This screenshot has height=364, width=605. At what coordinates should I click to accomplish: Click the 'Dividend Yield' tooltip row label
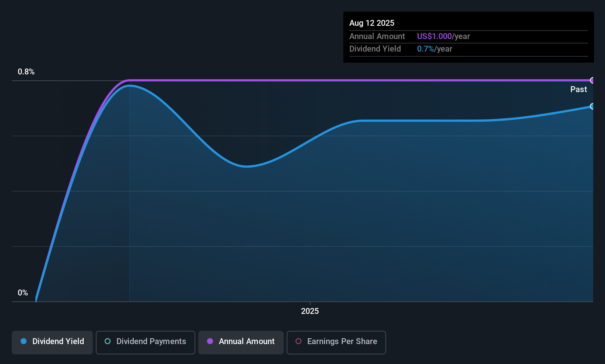point(375,49)
